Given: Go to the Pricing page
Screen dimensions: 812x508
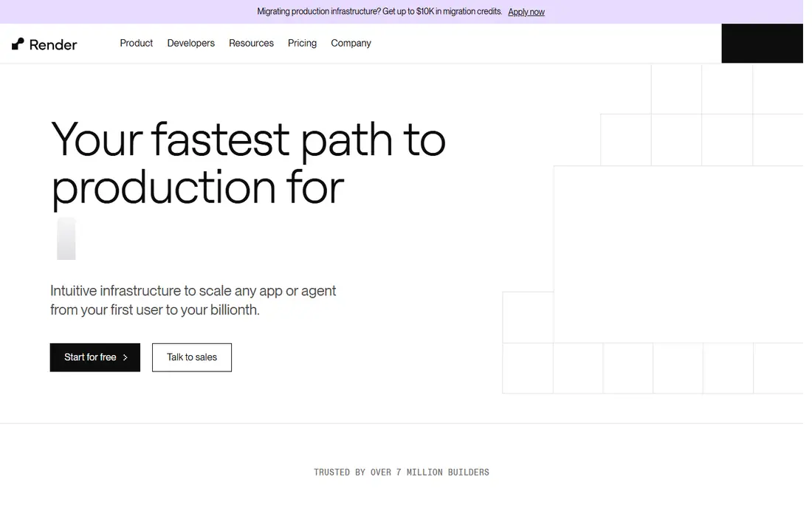Looking at the screenshot, I should [302, 43].
